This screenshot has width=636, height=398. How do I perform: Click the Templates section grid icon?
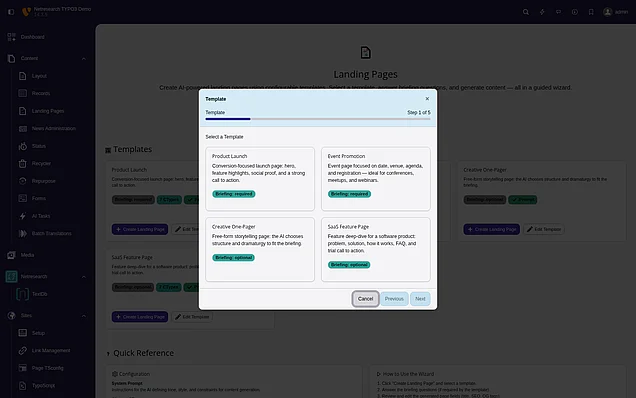[x=108, y=150]
